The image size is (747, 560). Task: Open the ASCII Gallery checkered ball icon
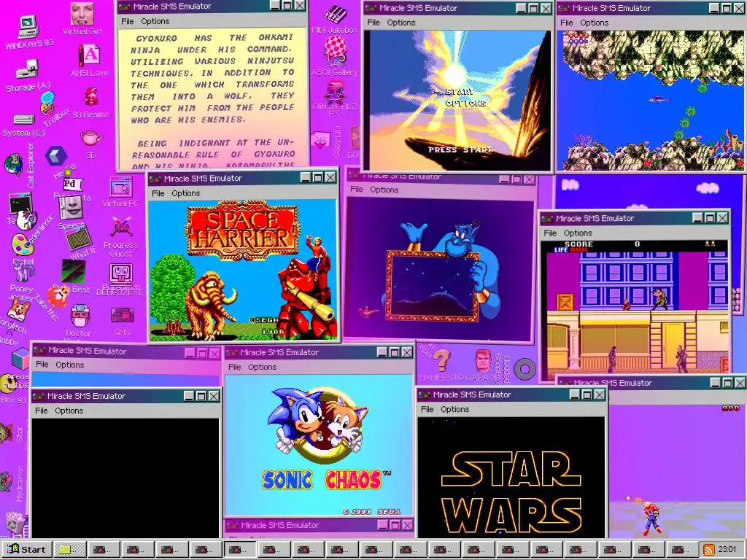point(335,49)
